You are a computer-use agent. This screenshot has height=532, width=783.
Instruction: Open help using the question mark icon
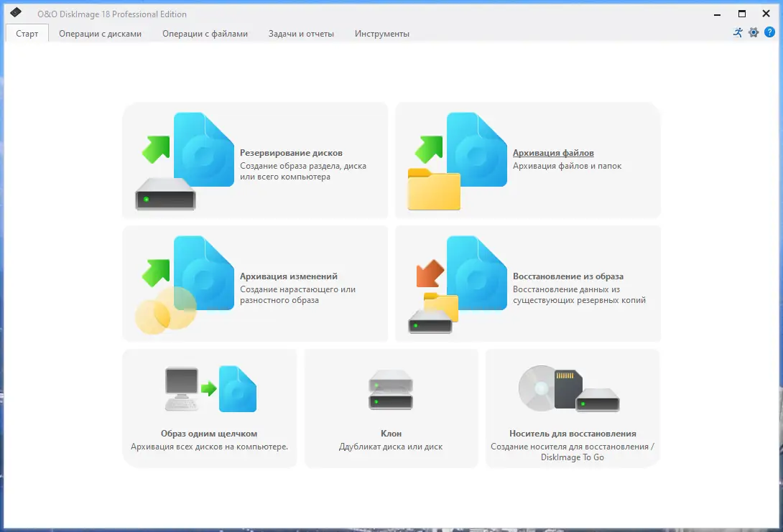(769, 32)
